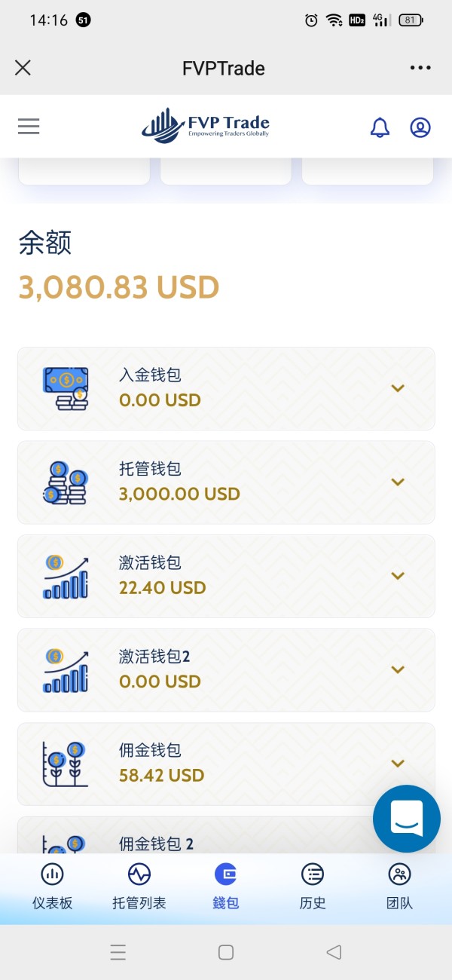Expand the 激活钱包 wallet chevron
The height and width of the screenshot is (980, 452).
click(398, 576)
